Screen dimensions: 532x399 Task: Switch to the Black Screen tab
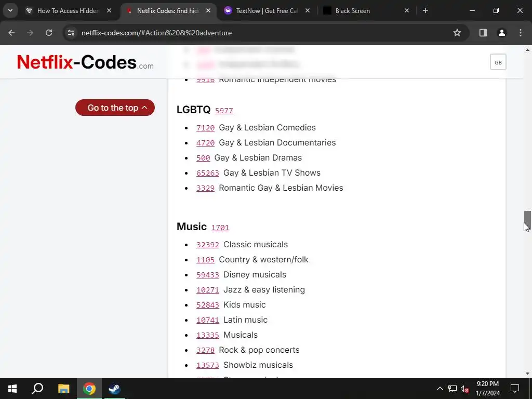366,10
